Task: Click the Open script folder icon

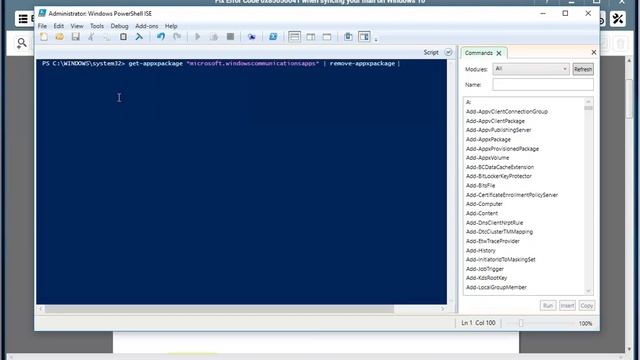Action: click(60, 37)
